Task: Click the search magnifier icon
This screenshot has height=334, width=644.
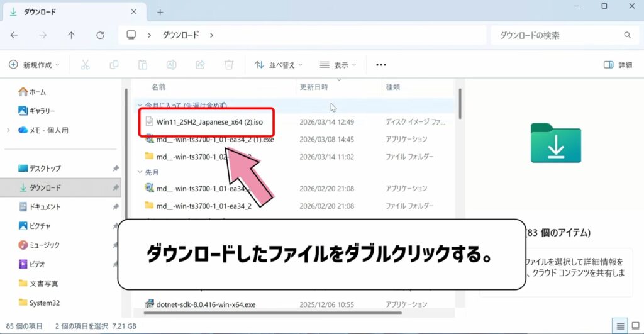Action: 627,35
